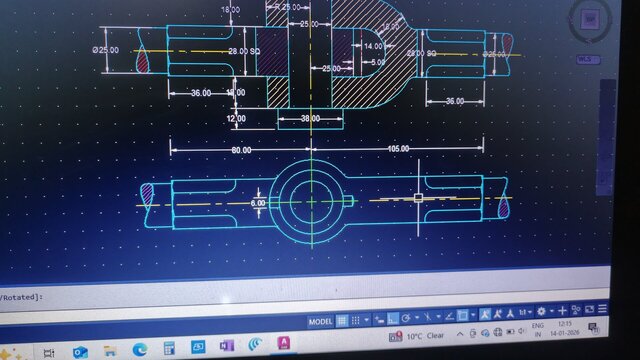
Task: Click the navigation bar on right edge
Action: (607, 137)
